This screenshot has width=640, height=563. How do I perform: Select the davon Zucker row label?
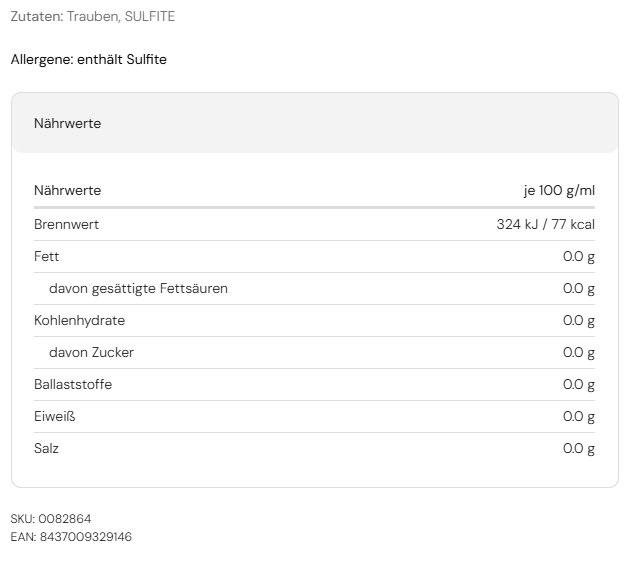coord(91,353)
